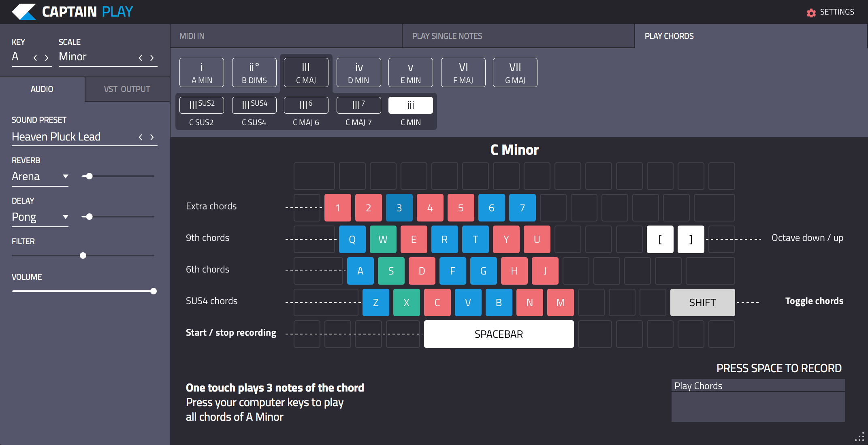Toggle to VST OUTPUT audio mode
The width and height of the screenshot is (868, 445).
click(127, 89)
